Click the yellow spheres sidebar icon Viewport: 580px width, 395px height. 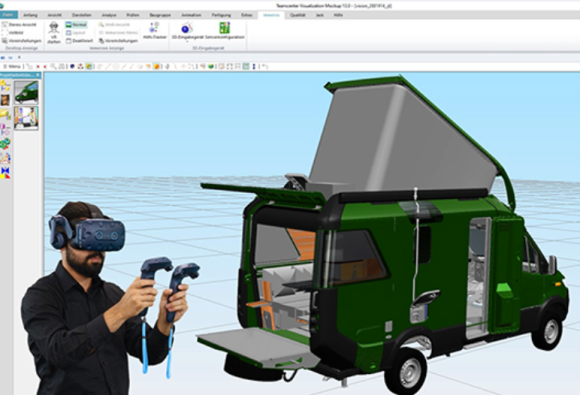click(5, 85)
